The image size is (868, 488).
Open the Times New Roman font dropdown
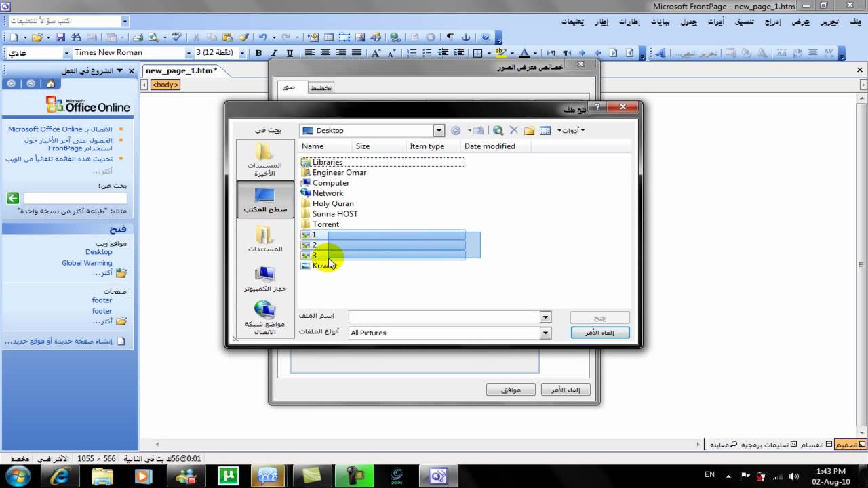click(189, 53)
